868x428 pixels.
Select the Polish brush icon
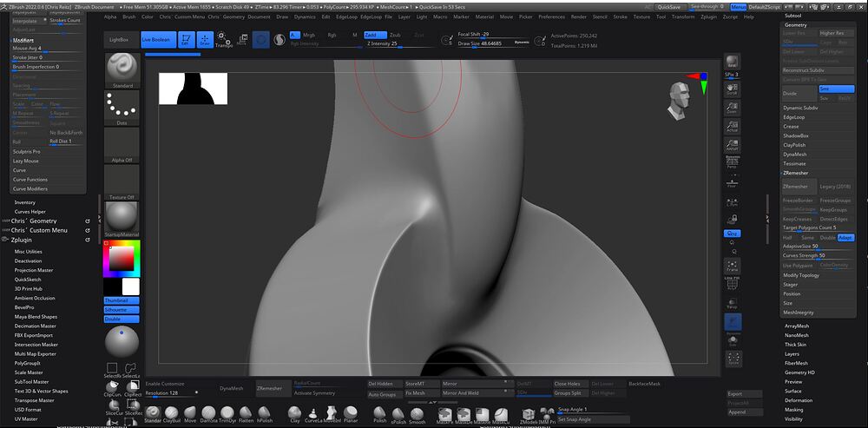pos(380,413)
